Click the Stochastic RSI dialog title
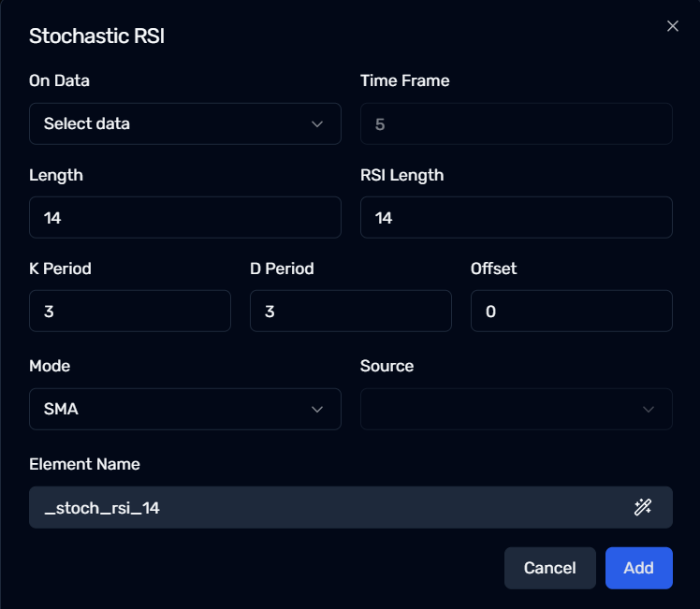 pos(97,36)
